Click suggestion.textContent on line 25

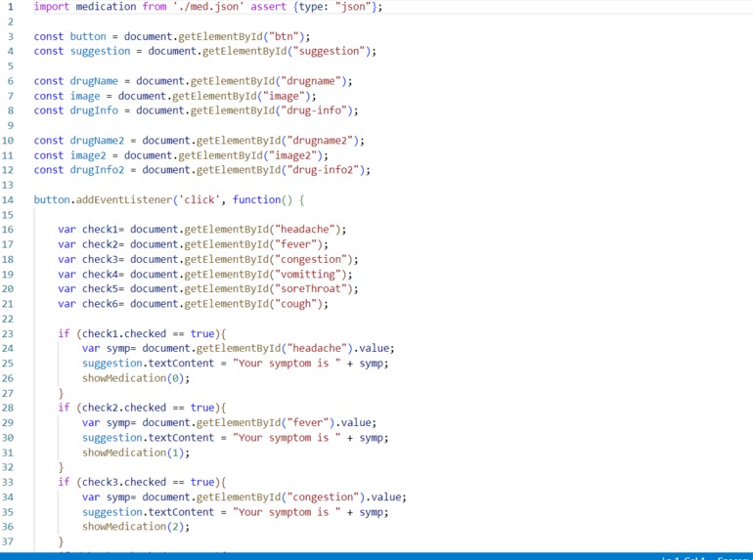(x=148, y=364)
